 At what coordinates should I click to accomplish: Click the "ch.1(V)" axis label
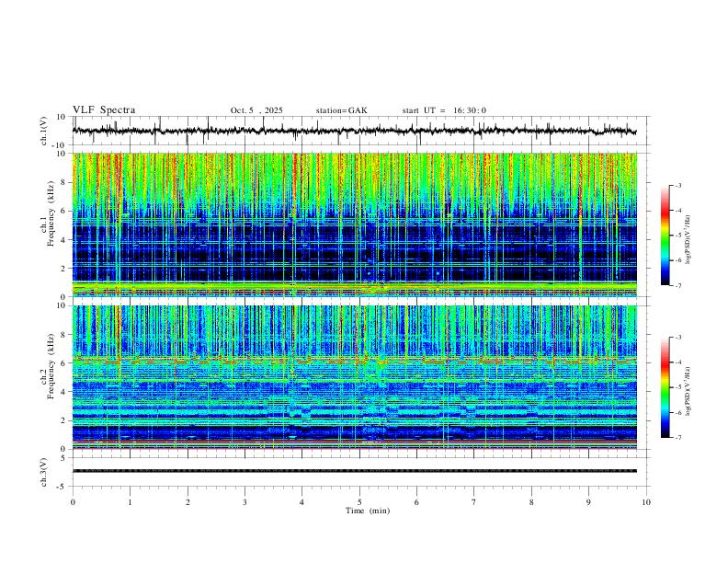pos(44,131)
